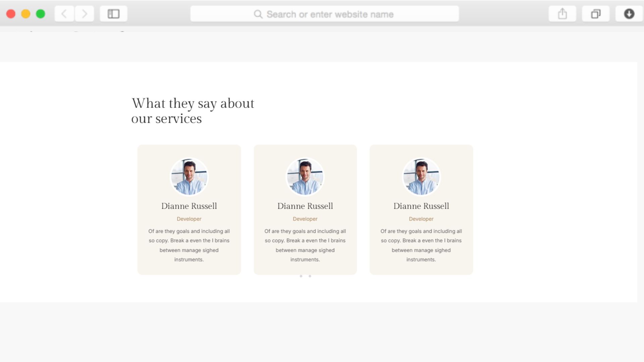This screenshot has height=362, width=644.
Task: Show the tab overview icon
Action: tap(595, 14)
